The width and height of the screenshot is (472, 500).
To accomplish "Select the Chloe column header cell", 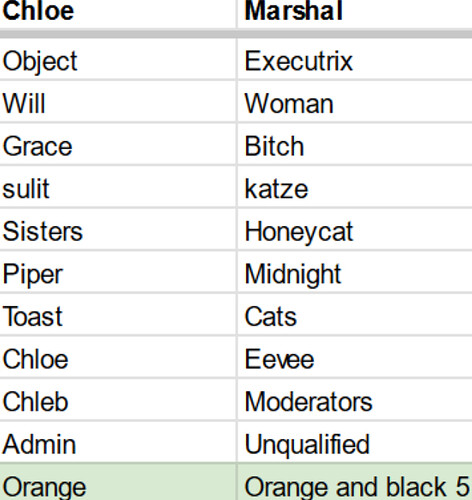I will (x=118, y=14).
